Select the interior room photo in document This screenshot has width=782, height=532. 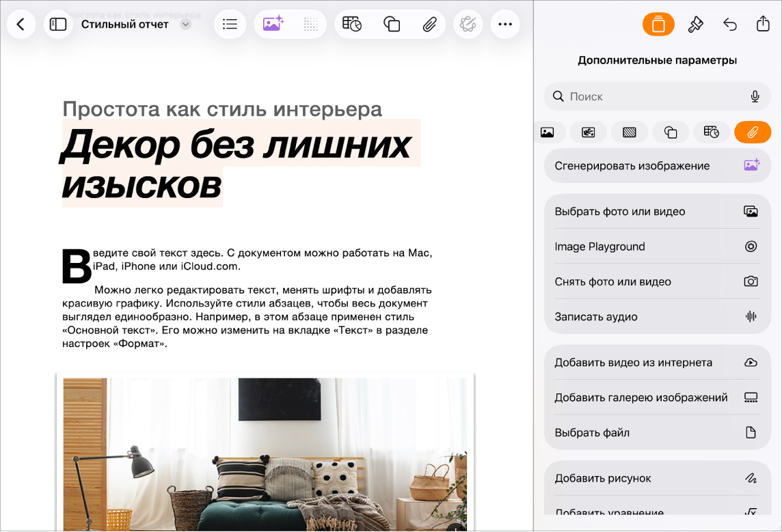coord(265,454)
